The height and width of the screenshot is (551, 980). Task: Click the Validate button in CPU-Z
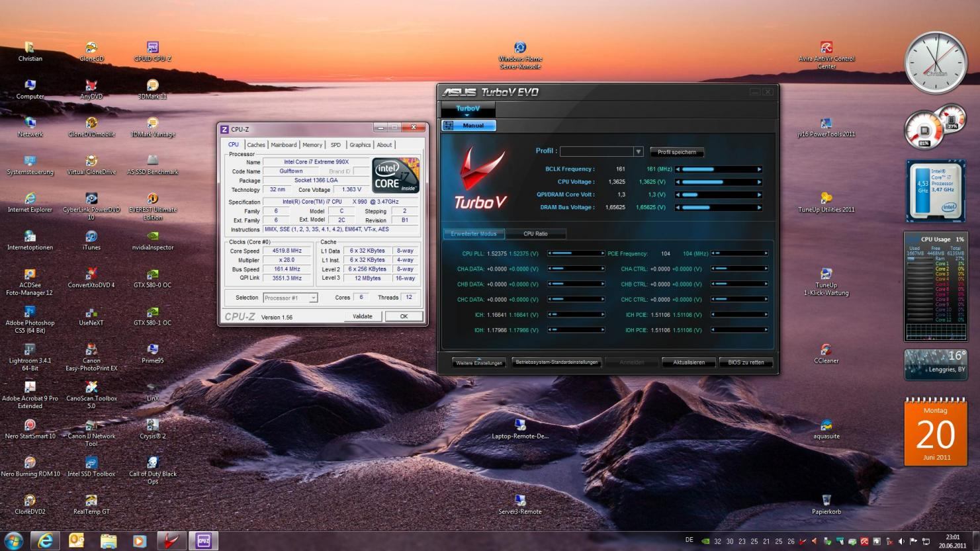tap(363, 316)
